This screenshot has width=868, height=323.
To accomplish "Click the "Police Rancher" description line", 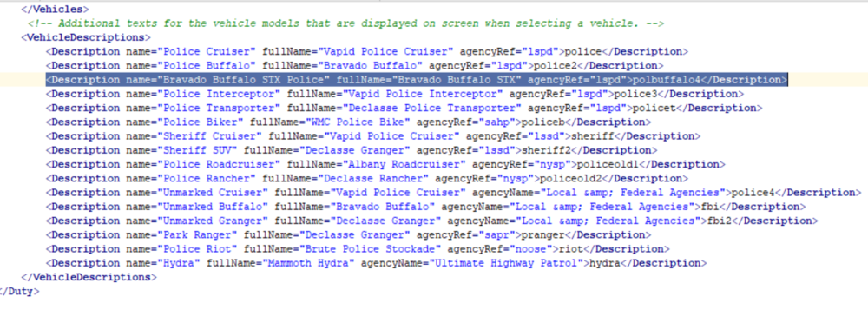I will 366,178.
